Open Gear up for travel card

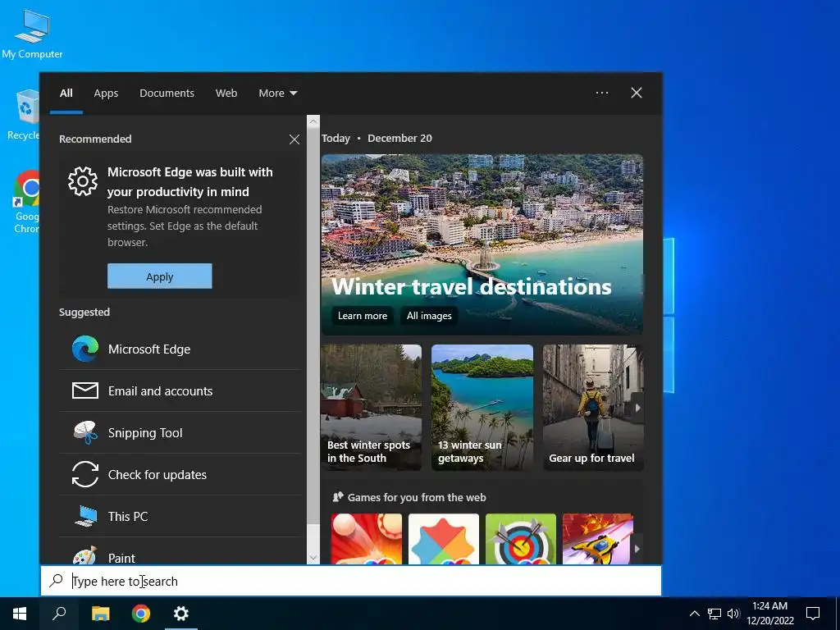click(x=593, y=408)
